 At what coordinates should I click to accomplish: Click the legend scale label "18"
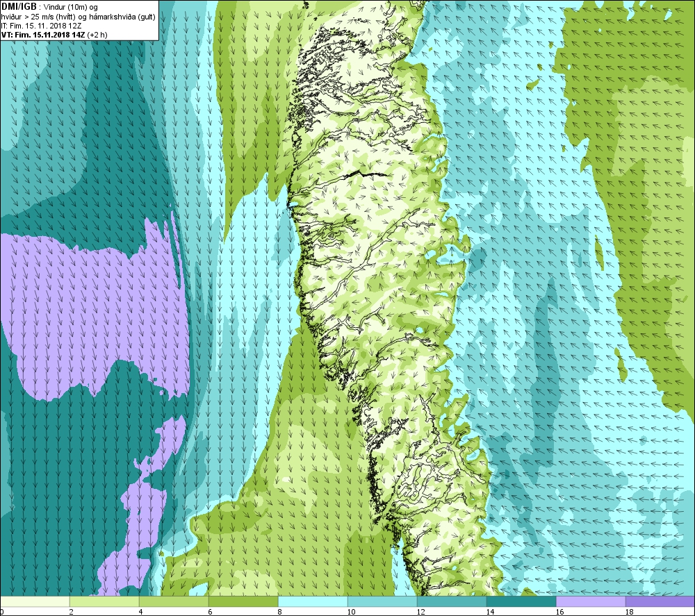click(630, 612)
